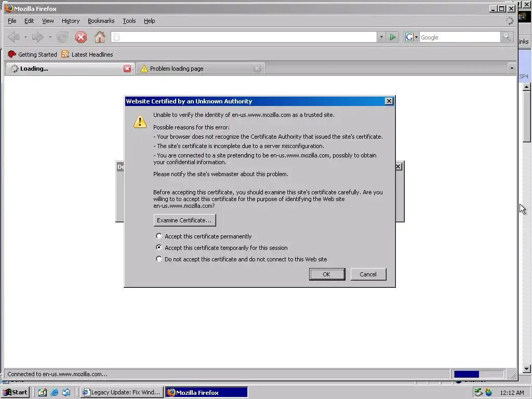
Task: Close the dialog hidden behind certificate warning
Action: tap(398, 167)
